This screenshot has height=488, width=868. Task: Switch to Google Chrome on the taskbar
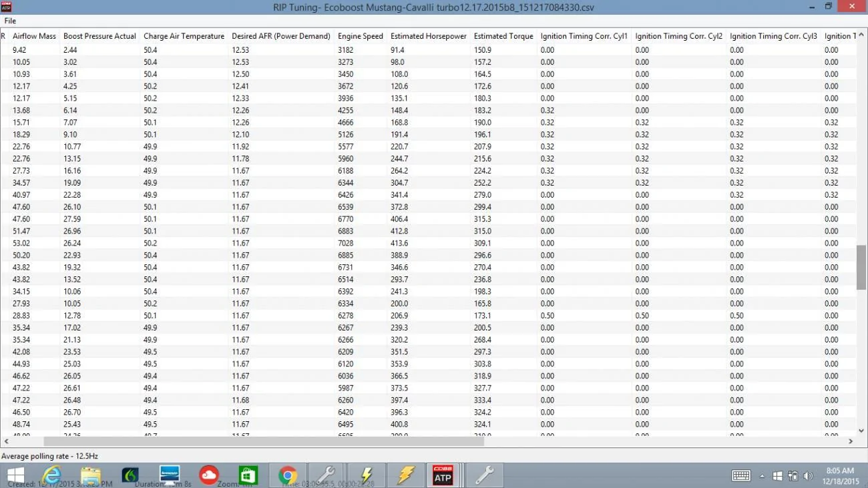click(x=288, y=475)
